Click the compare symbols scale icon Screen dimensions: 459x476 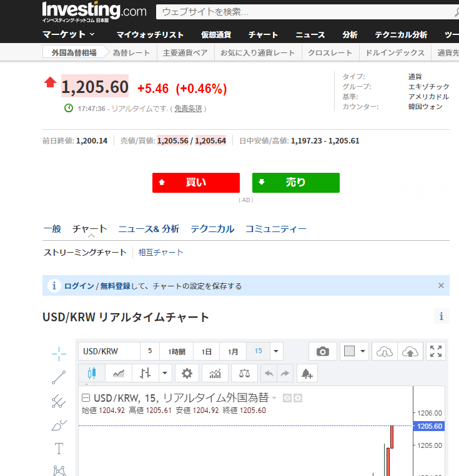point(244,374)
